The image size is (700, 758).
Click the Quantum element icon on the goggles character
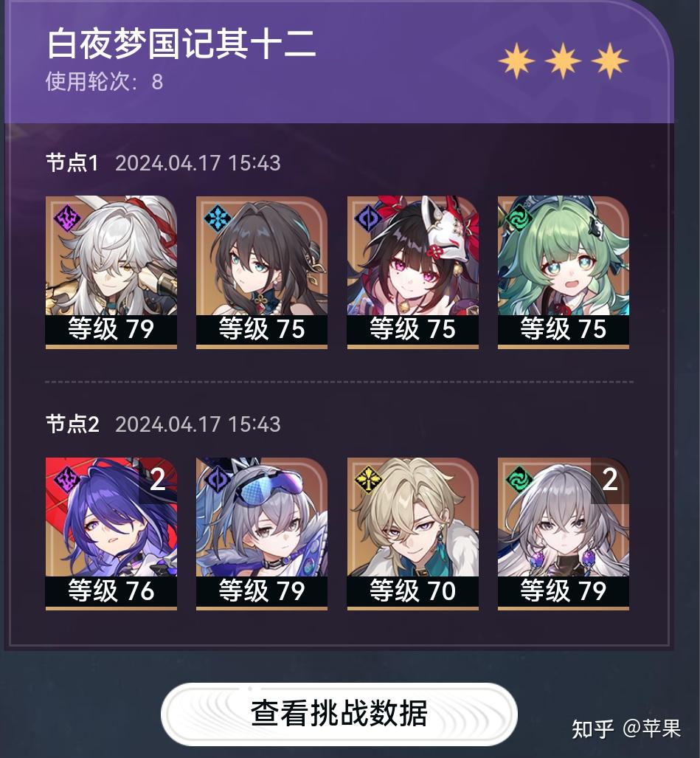pyautogui.click(x=218, y=480)
